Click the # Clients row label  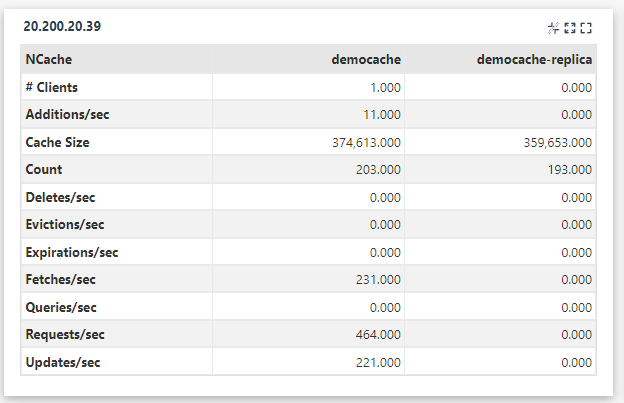tap(52, 87)
